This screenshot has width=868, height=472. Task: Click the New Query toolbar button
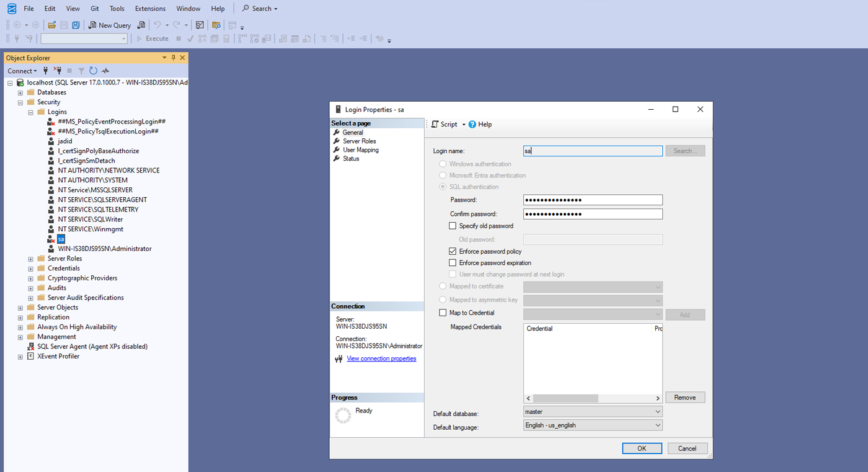(110, 25)
